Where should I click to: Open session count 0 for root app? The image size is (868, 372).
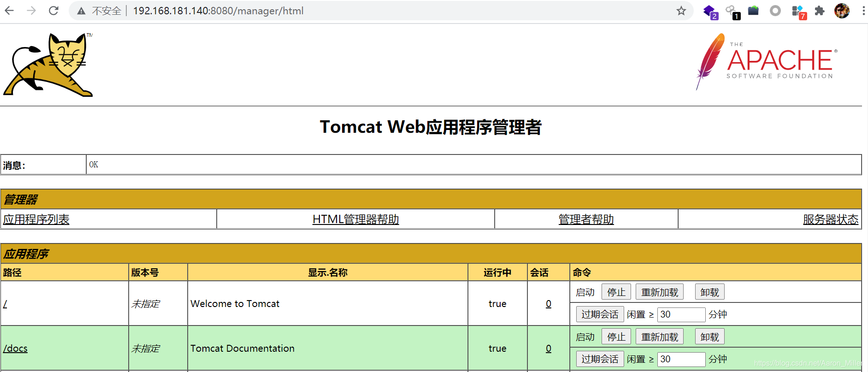pyautogui.click(x=549, y=304)
